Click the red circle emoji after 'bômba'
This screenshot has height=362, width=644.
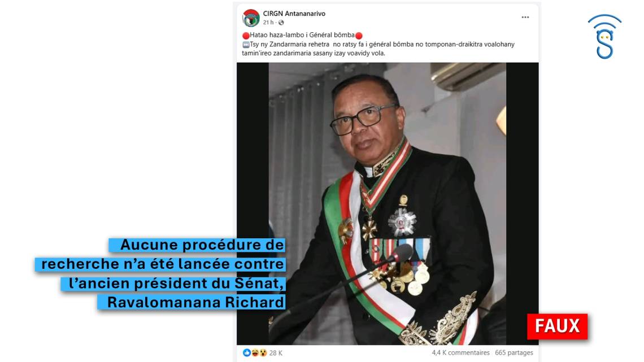359,36
